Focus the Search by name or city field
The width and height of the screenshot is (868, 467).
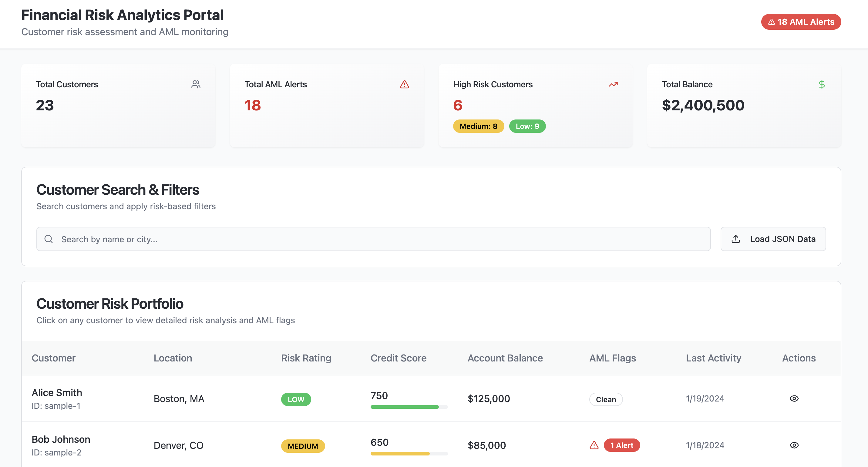(373, 239)
